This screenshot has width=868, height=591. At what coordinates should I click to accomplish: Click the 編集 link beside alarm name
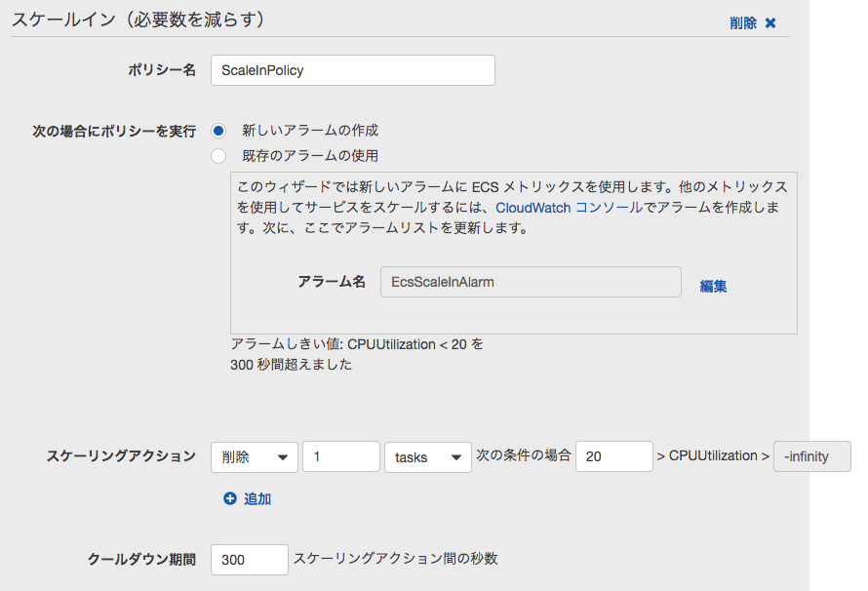pyautogui.click(x=713, y=286)
